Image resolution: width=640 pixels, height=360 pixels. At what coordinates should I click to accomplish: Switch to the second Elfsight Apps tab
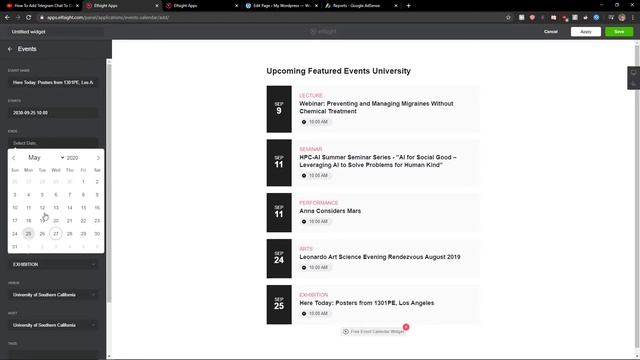coord(202,6)
